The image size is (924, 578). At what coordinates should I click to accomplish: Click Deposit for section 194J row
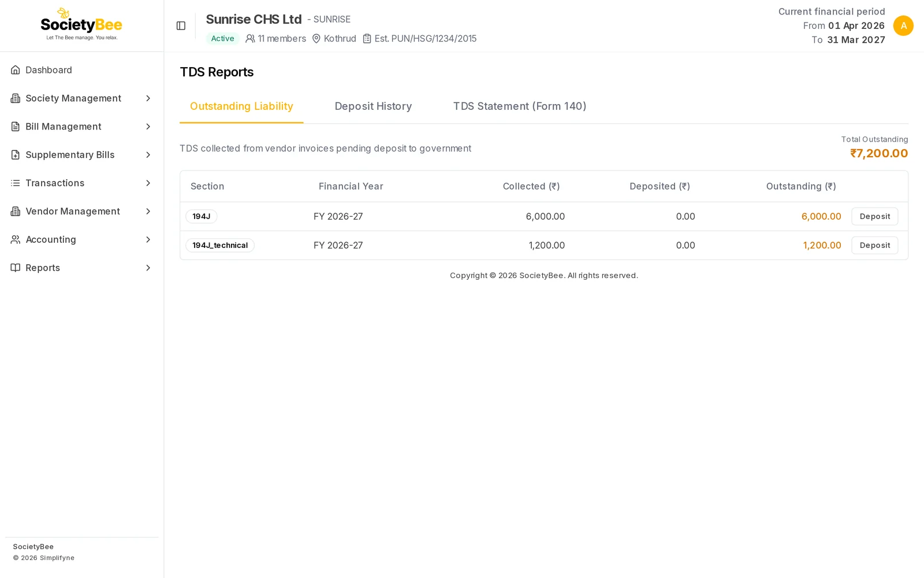[x=874, y=216]
